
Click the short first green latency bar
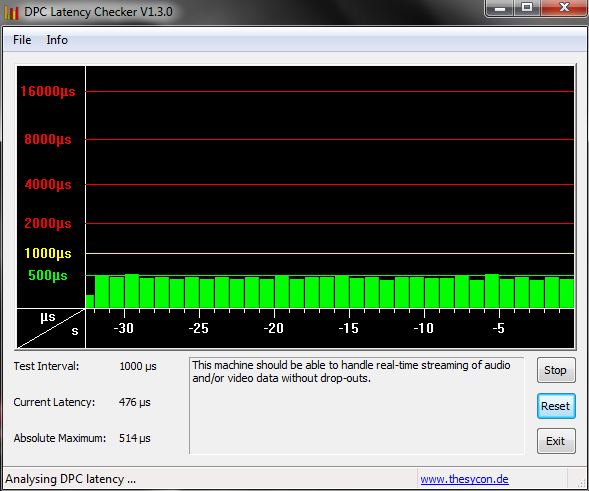tap(90, 302)
